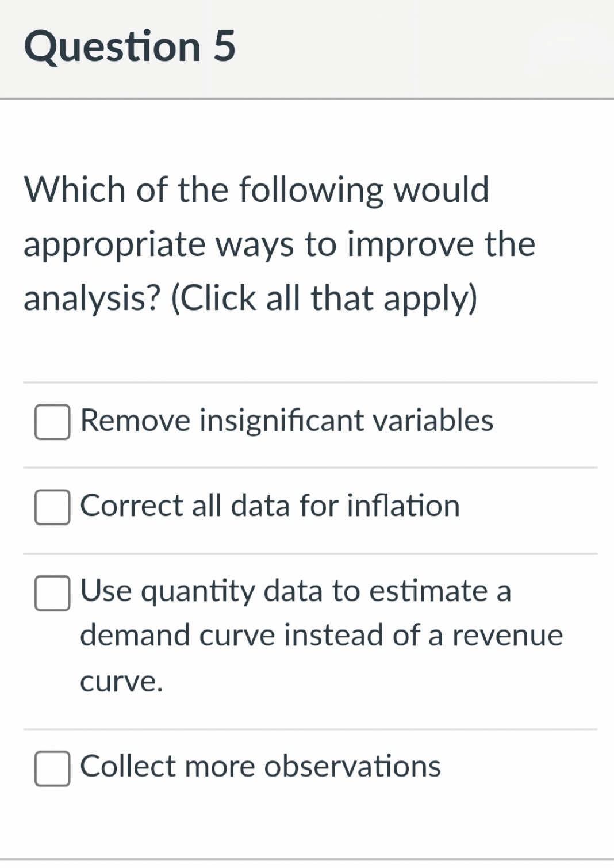Click the text about revenue curve
The image size is (614, 868).
click(x=321, y=634)
